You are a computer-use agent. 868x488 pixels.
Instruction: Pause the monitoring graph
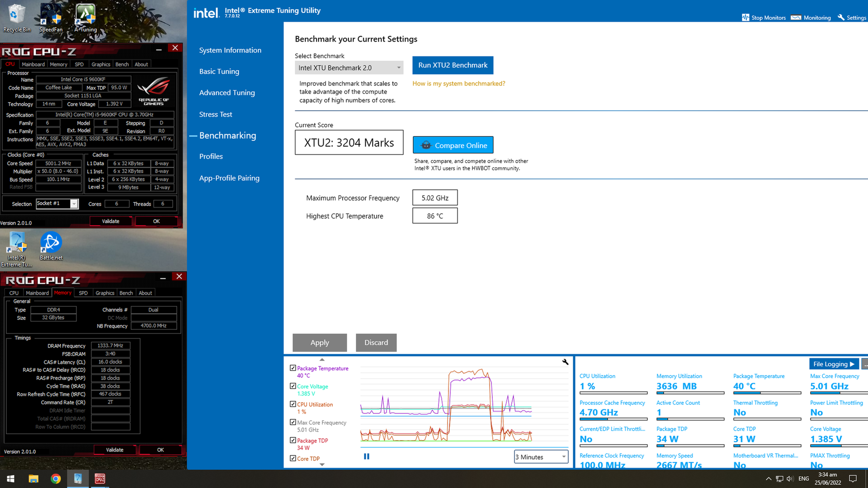point(367,456)
